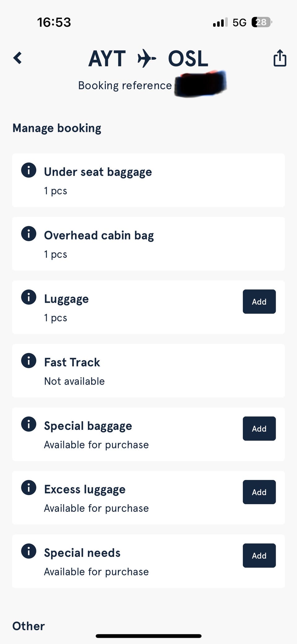Add Special needs assistance
This screenshot has height=644, width=297.
(259, 555)
